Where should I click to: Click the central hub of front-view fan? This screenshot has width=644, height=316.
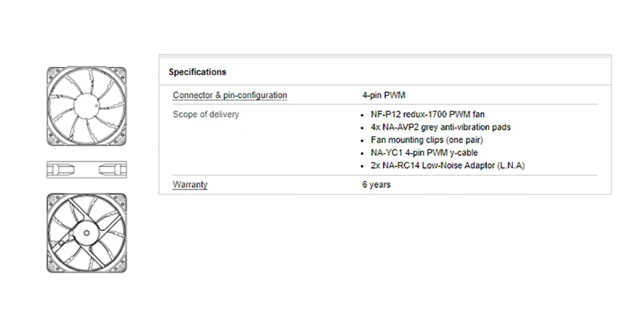tap(87, 106)
